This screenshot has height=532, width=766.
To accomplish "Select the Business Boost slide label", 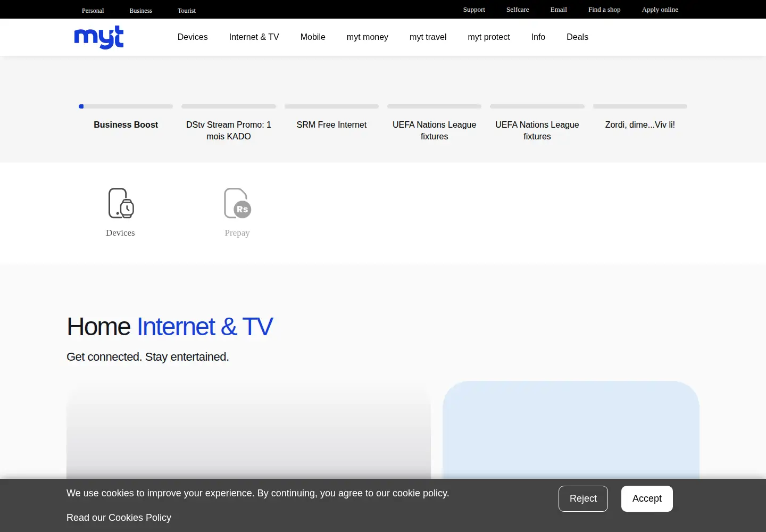I will click(x=126, y=124).
